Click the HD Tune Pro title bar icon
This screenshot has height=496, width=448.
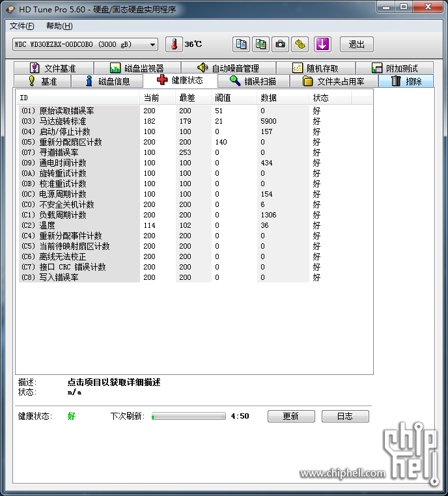tap(10, 10)
